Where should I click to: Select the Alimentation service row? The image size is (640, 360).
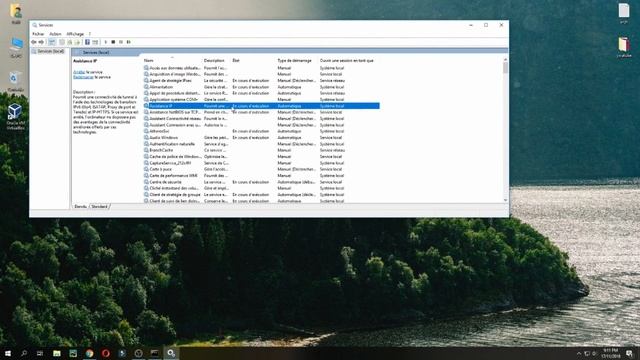click(262, 87)
